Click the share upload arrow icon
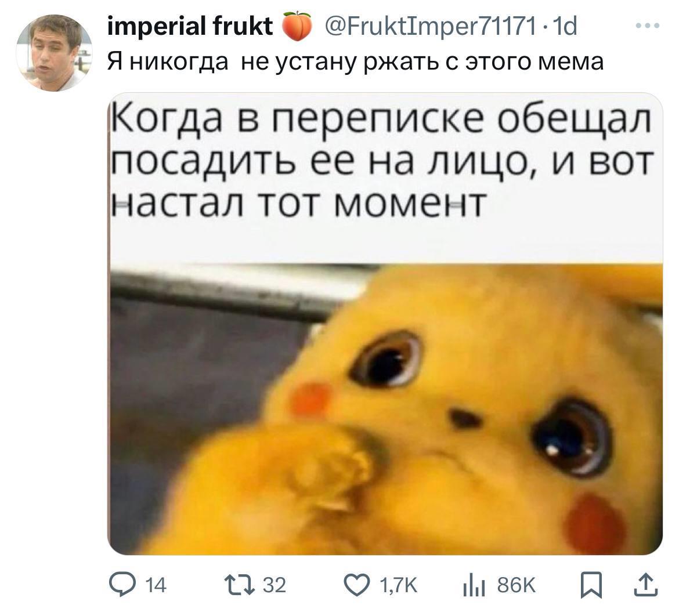This screenshot has height=616, width=679. point(646,585)
